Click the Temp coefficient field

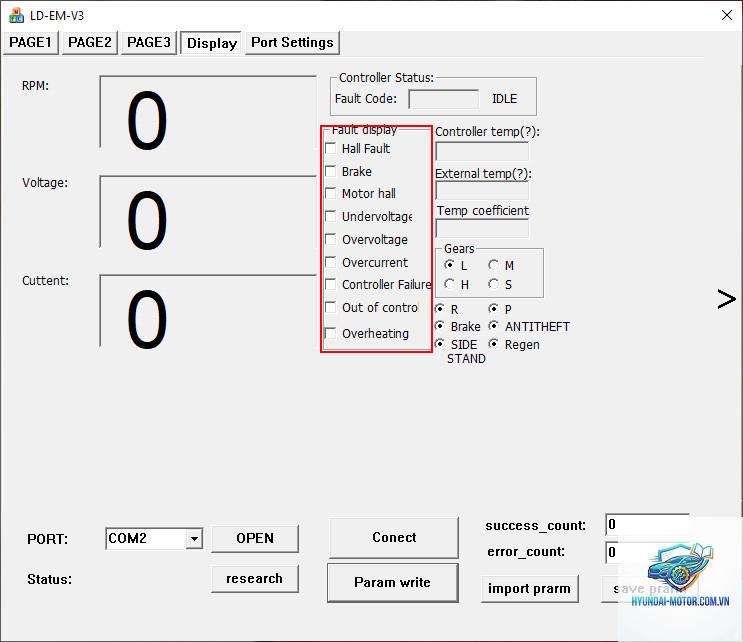coord(482,229)
